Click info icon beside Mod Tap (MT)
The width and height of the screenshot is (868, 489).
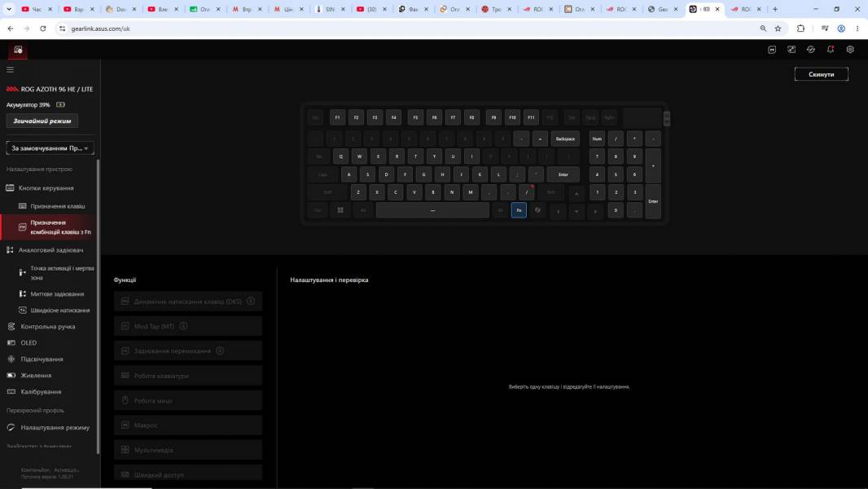point(183,326)
